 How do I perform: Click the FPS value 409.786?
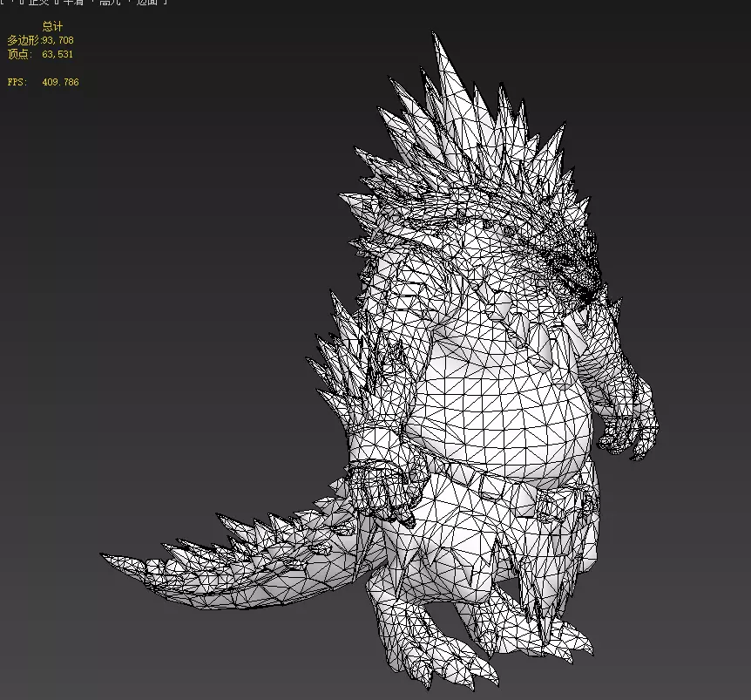60,82
